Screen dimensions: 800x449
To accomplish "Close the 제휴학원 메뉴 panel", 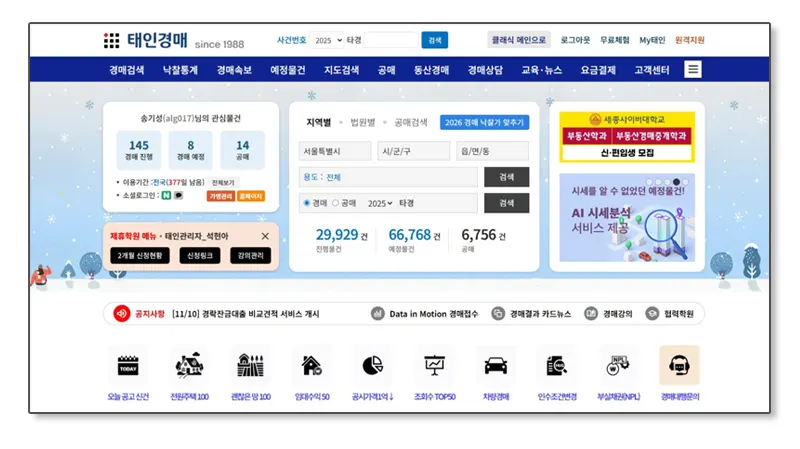I will tap(265, 236).
